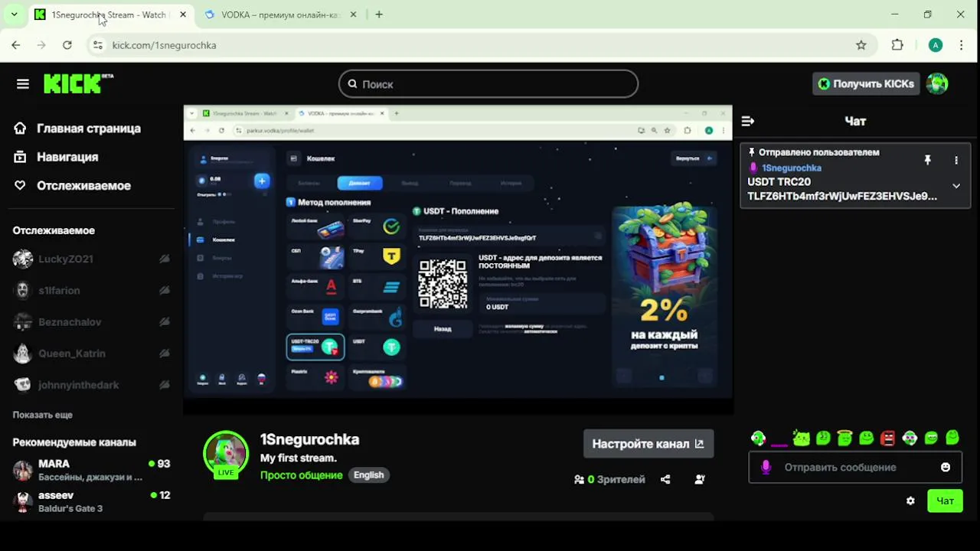Image resolution: width=980 pixels, height=551 pixels.
Task: Focus the Отправить сообщение chat input
Action: click(x=854, y=467)
